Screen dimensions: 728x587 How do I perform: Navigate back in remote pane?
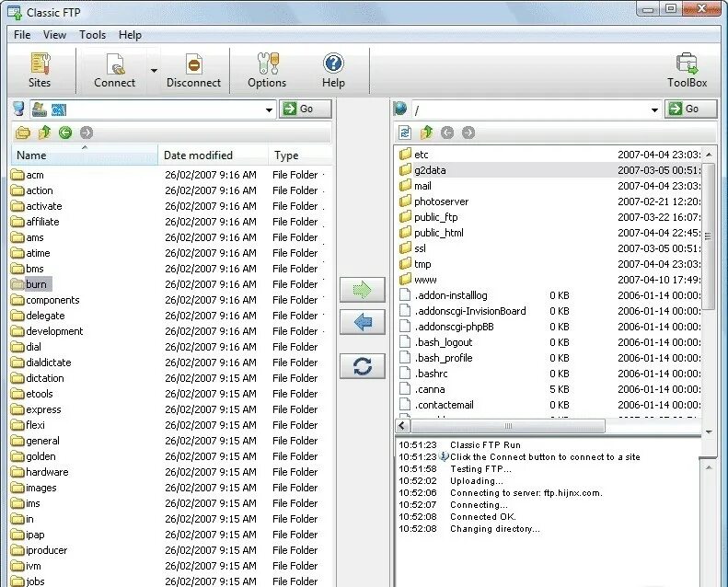(x=447, y=132)
